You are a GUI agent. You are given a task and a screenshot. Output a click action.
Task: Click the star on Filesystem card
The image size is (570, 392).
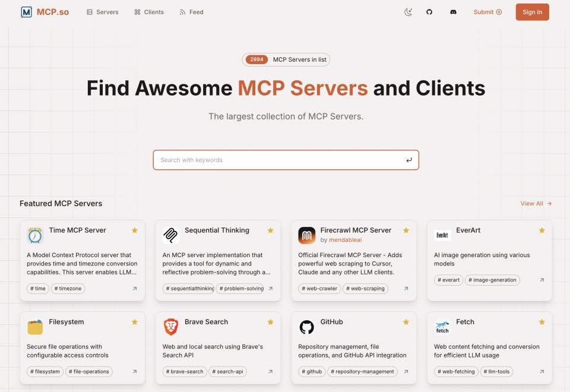click(135, 322)
